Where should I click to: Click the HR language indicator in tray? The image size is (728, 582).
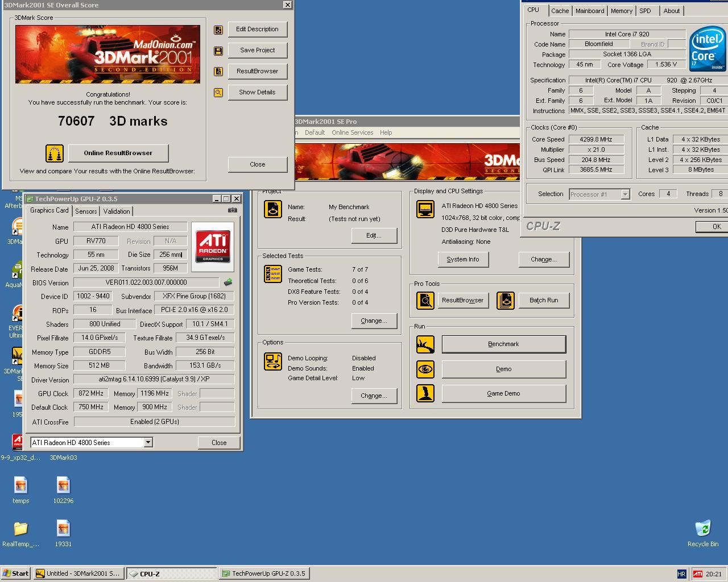point(681,574)
